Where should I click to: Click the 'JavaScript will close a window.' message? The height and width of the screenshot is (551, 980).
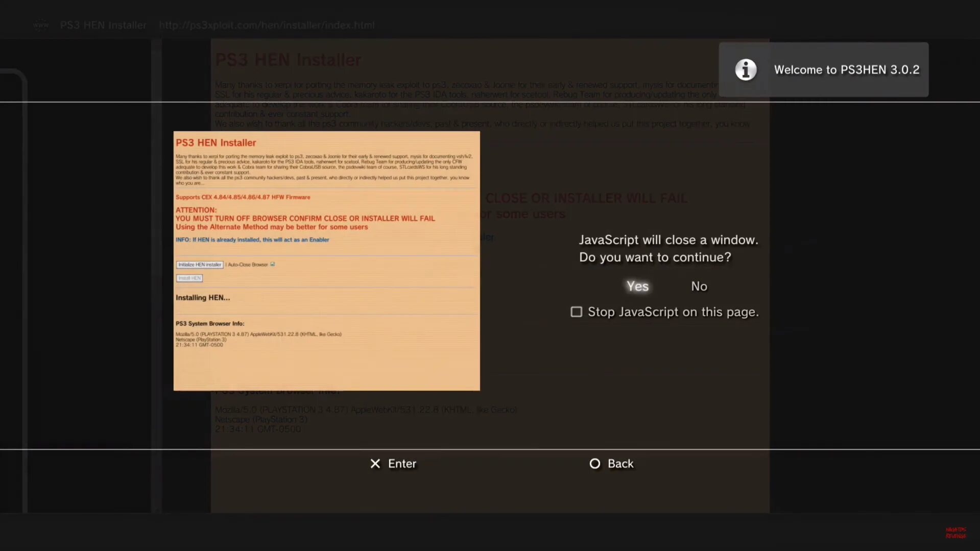668,239
